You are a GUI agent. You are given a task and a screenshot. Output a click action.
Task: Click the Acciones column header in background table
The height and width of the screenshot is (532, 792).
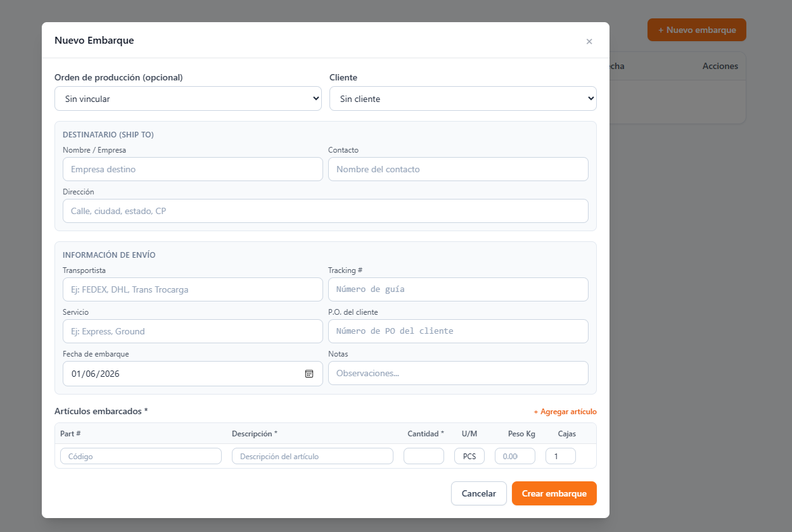720,66
